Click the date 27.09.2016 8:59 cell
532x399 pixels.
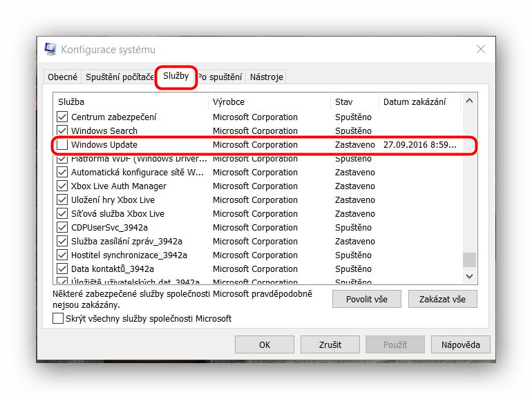(x=419, y=145)
